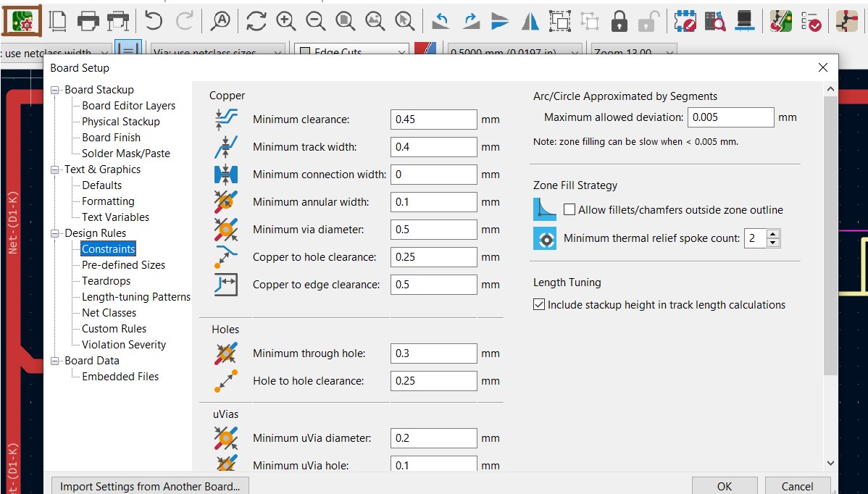Click the Minimum track width field
This screenshot has width=868, height=494.
point(433,147)
